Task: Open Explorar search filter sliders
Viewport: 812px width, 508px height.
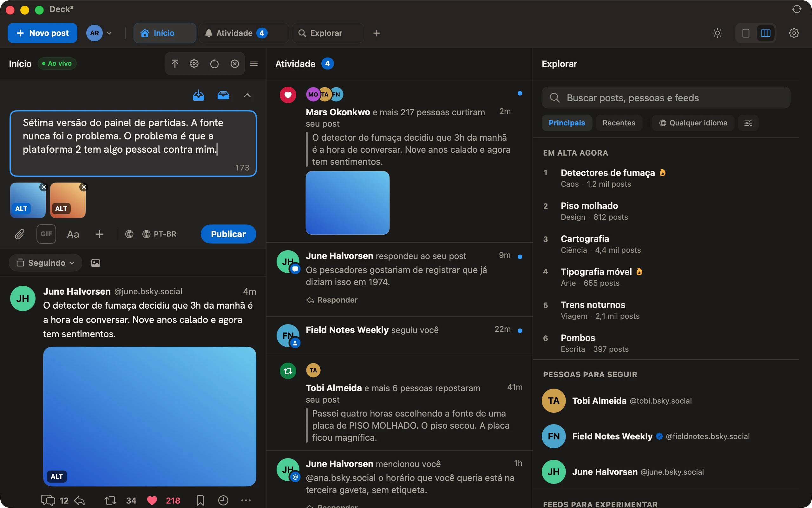Action: pos(748,123)
